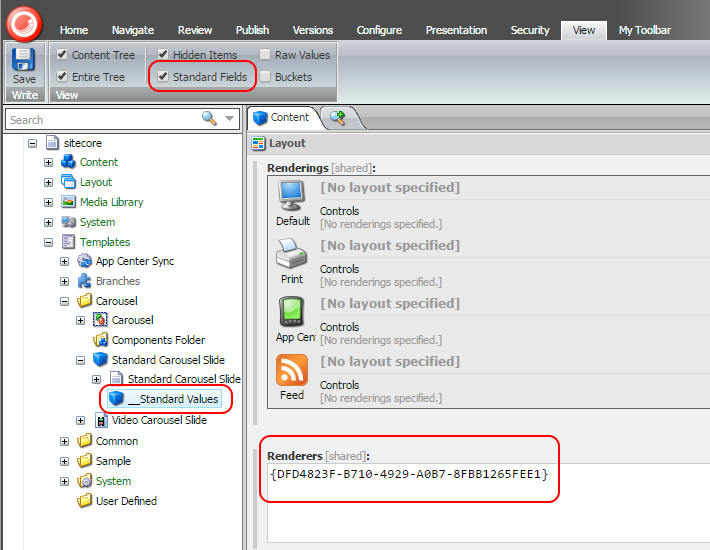Image resolution: width=710 pixels, height=550 pixels.
Task: Open the Publish ribbon tab
Action: coord(252,30)
